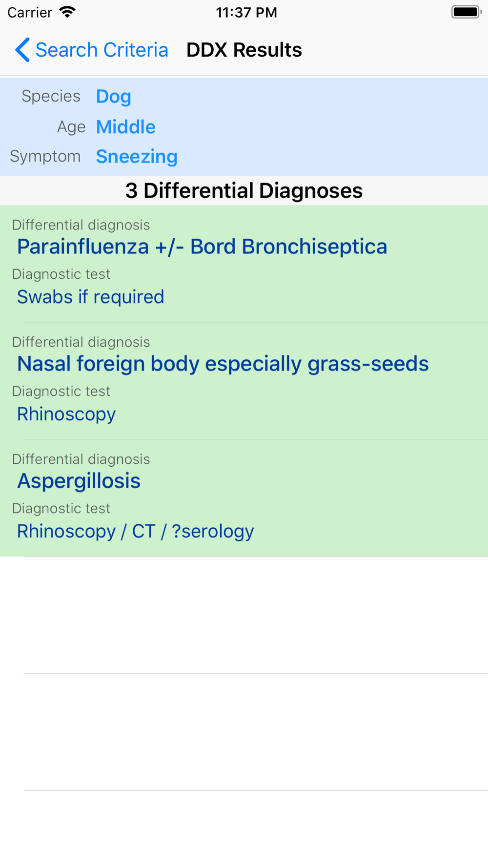
Task: Tap the battery status icon
Action: point(466,12)
